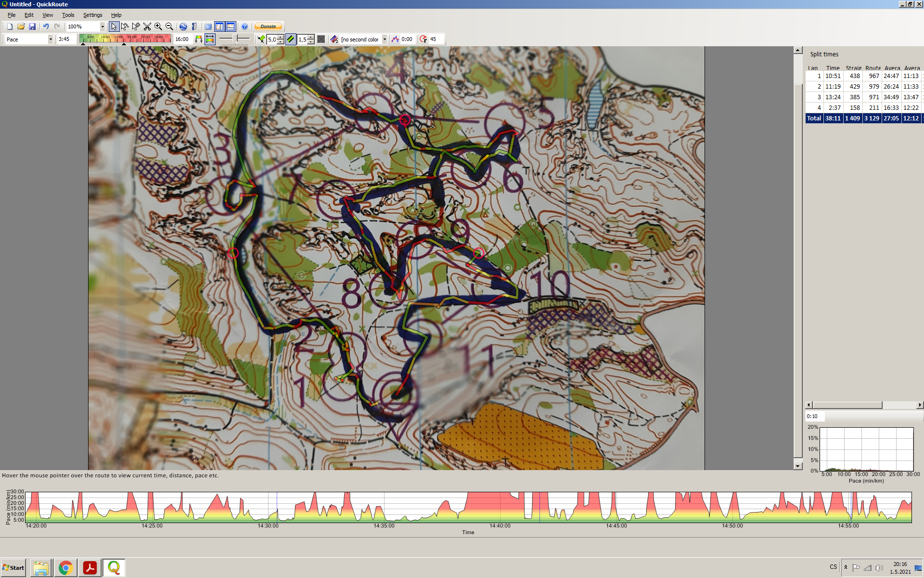Click the smoothing interval graph icon
Viewport: 924px width, 578px height.
pos(395,39)
